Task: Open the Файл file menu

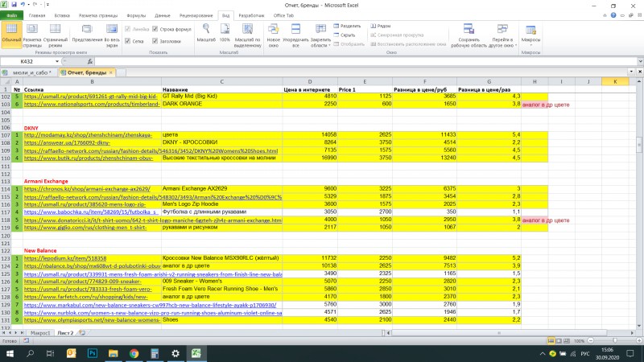Action: (x=11, y=15)
